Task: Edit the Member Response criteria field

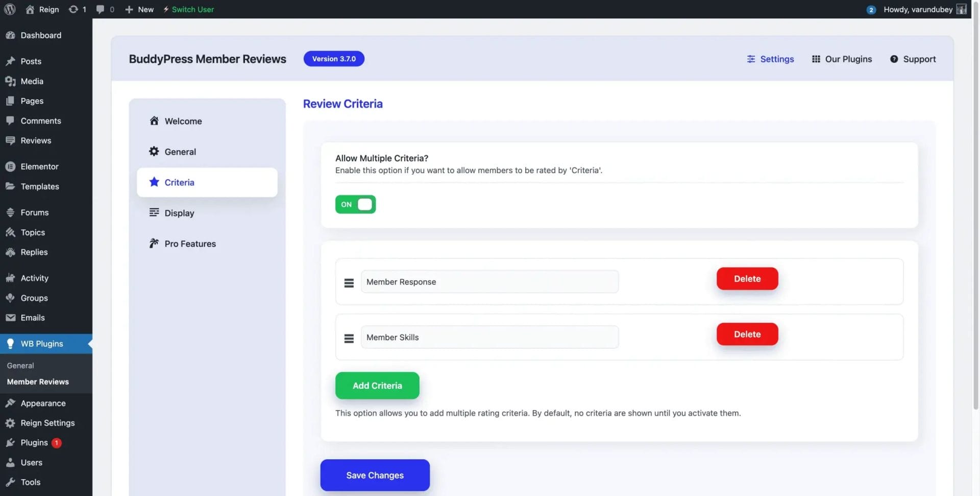Action: click(x=489, y=281)
